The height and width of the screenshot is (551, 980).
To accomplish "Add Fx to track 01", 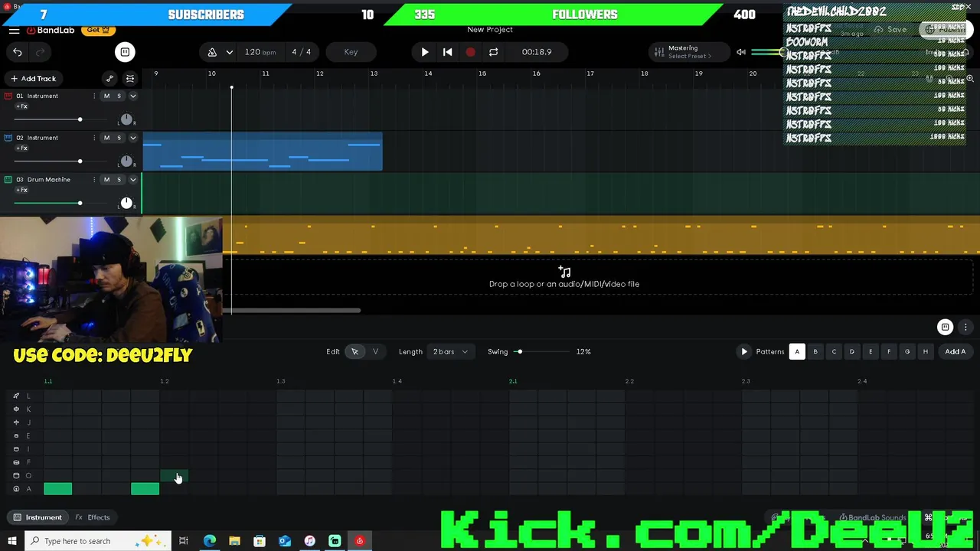I will [x=21, y=106].
